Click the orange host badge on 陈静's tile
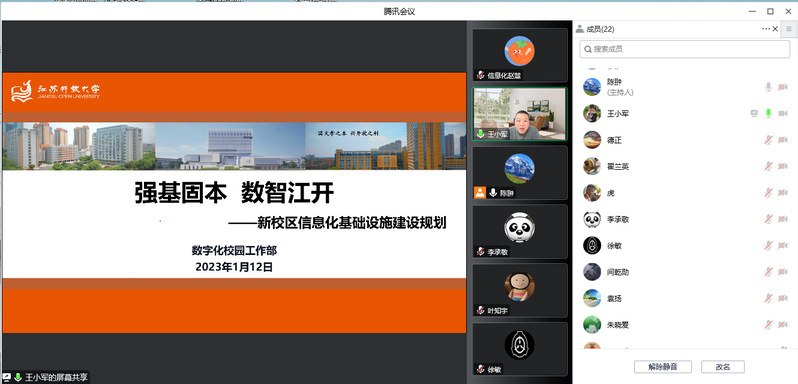Screen dimensions: 798x384 point(479,193)
